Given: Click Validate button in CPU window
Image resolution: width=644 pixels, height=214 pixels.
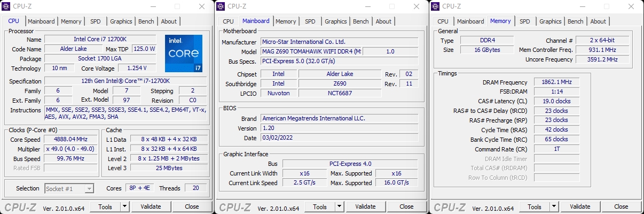Looking at the screenshot, I should coord(151,207).
